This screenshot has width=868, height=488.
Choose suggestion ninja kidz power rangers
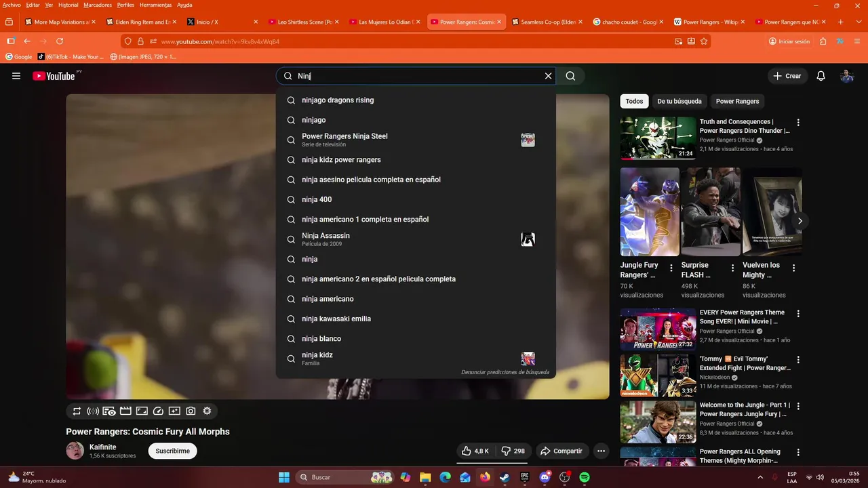tap(416, 160)
